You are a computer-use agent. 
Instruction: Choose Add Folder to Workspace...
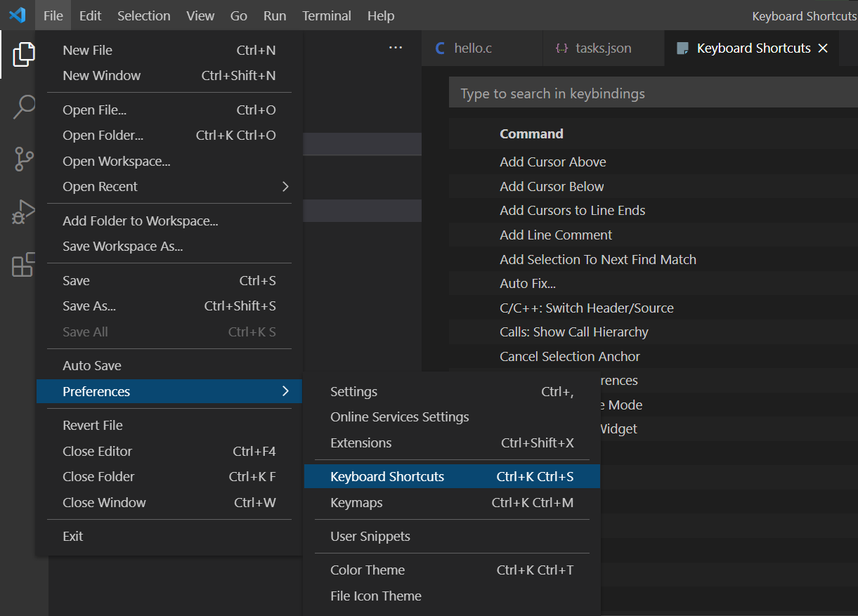(x=169, y=221)
